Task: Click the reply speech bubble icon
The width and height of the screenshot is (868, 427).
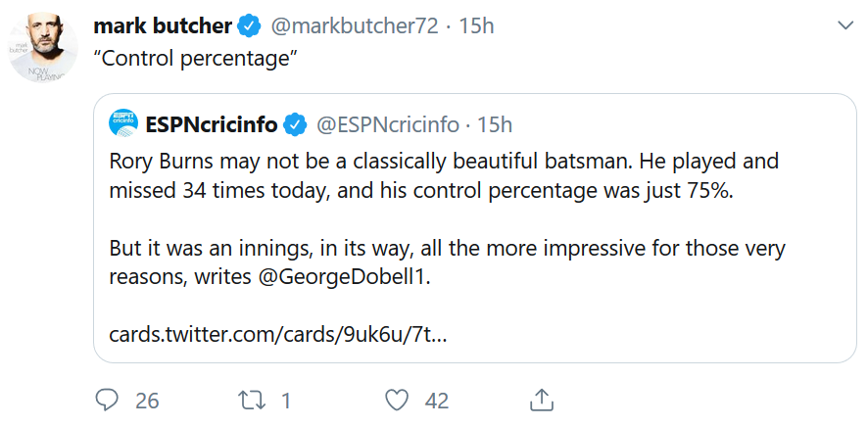Action: click(x=108, y=401)
